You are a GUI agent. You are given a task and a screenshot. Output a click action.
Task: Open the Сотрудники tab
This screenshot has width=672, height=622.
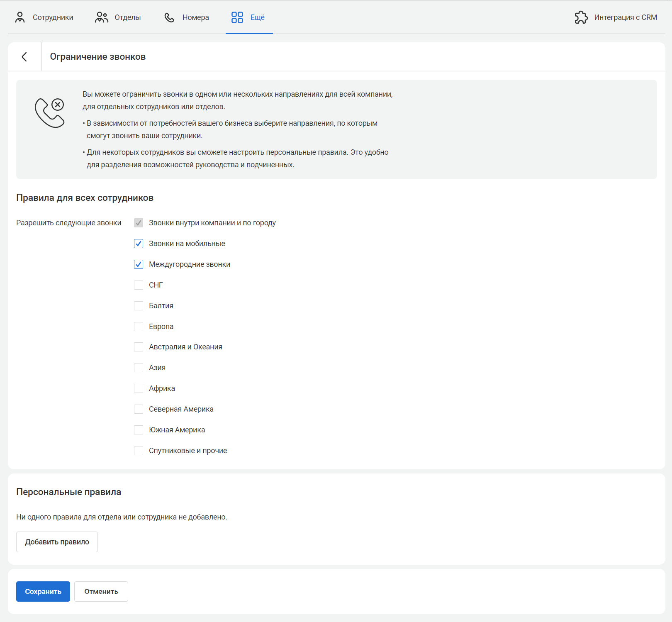coord(53,17)
